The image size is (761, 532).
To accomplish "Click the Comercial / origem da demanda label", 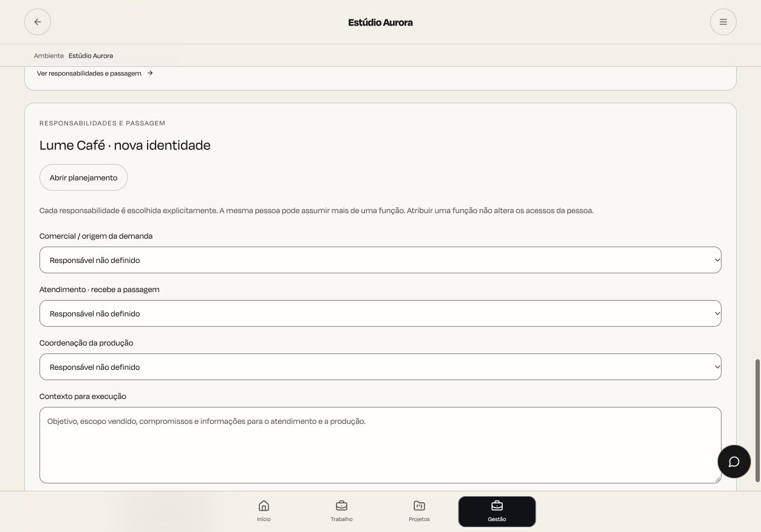I will 96,236.
